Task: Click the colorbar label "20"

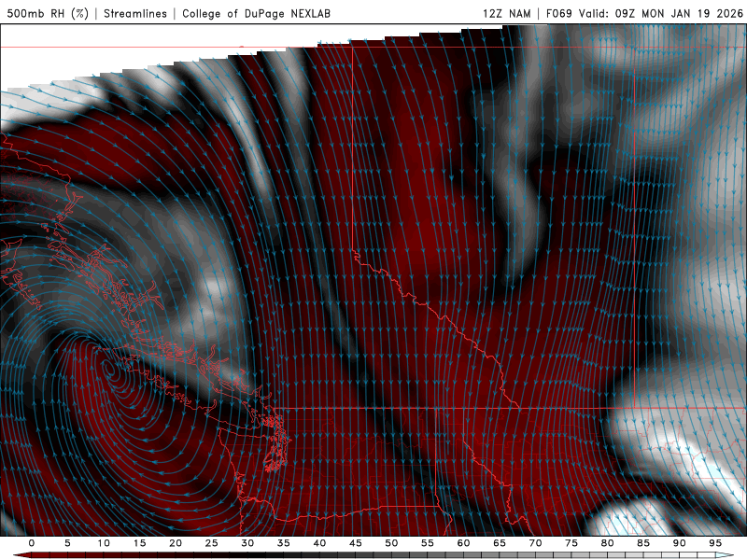Action: point(176,543)
